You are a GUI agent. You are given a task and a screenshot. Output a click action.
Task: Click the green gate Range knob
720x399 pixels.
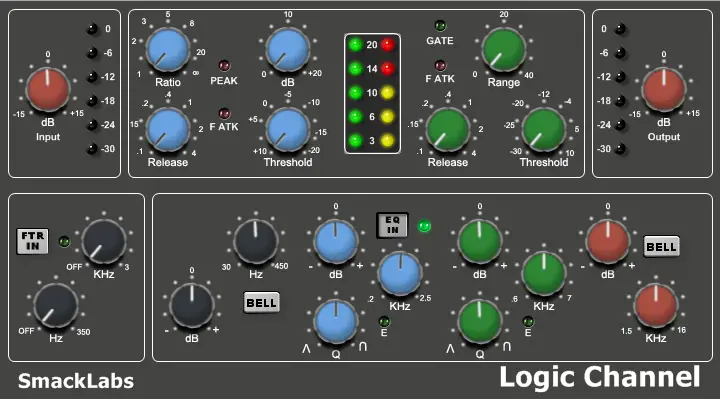click(504, 50)
